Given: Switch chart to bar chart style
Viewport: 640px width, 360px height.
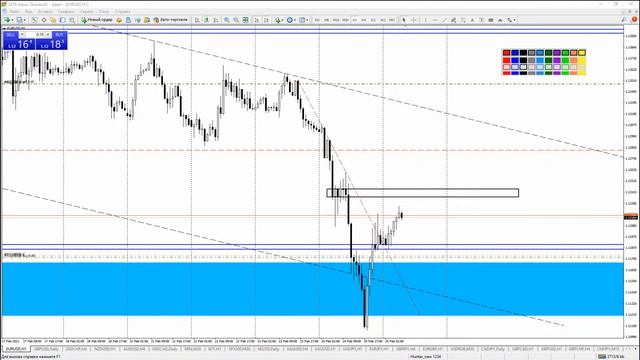Looking at the screenshot, I should click(197, 20).
